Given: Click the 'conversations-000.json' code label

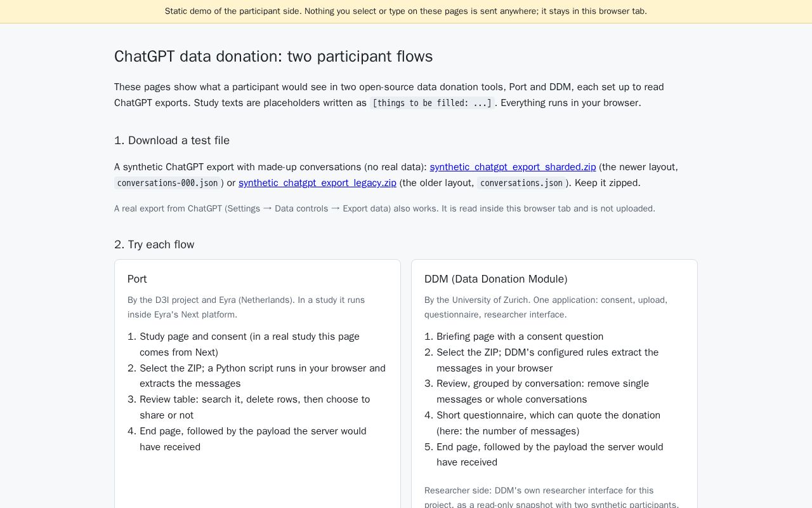Looking at the screenshot, I should click(167, 183).
